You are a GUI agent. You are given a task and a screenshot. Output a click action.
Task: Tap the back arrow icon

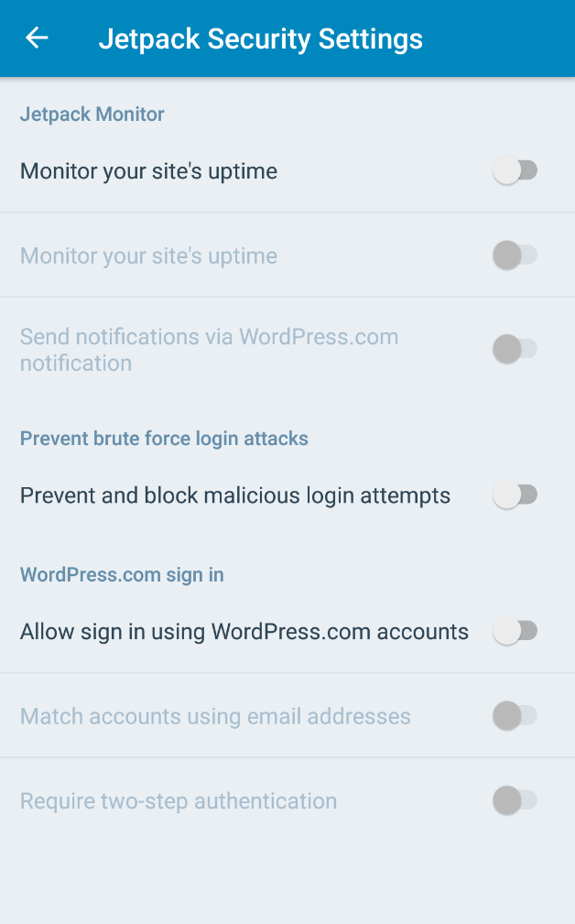click(37, 38)
